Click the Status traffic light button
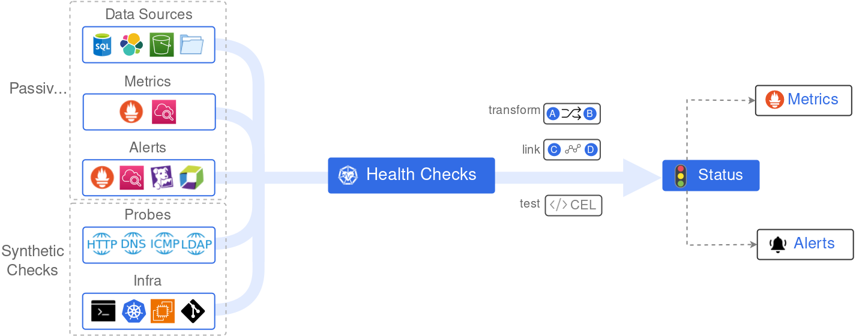The height and width of the screenshot is (336, 868). coord(711,175)
